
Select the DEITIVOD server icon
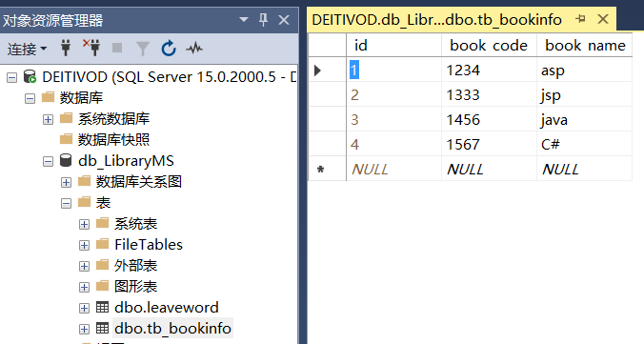30,77
